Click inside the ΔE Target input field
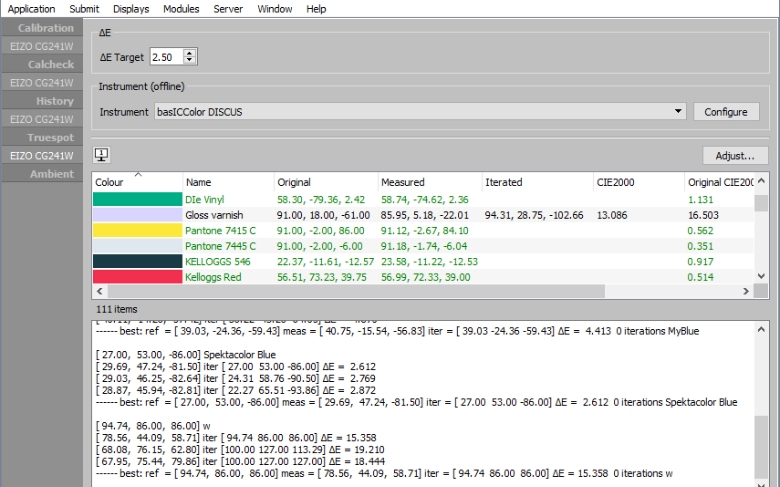The image size is (780, 487). coord(165,58)
